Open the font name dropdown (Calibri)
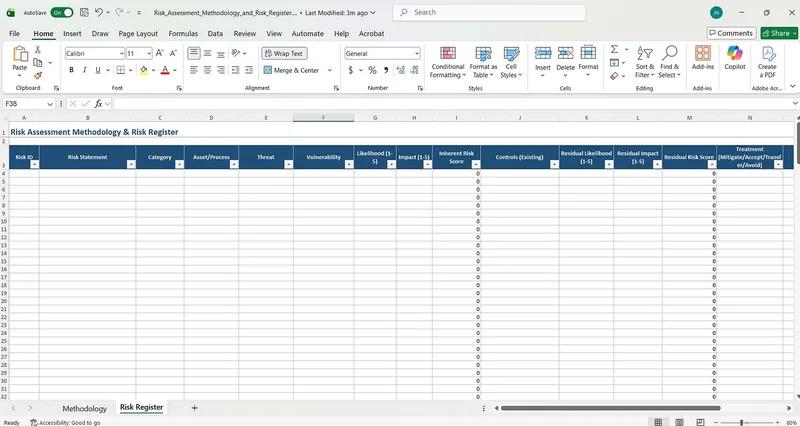Image resolution: width=800 pixels, height=426 pixels. [x=121, y=53]
